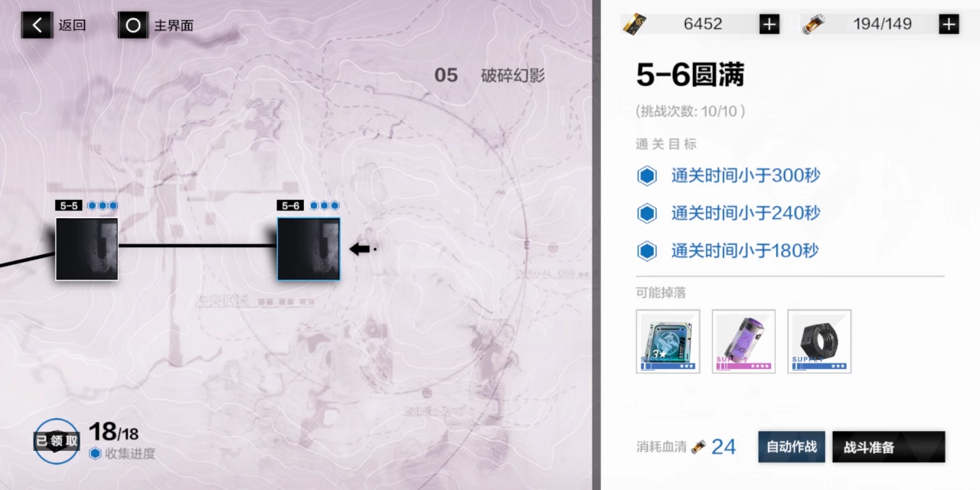980x490 pixels.
Task: Click the 已领取 reward claim badge
Action: coord(56,441)
